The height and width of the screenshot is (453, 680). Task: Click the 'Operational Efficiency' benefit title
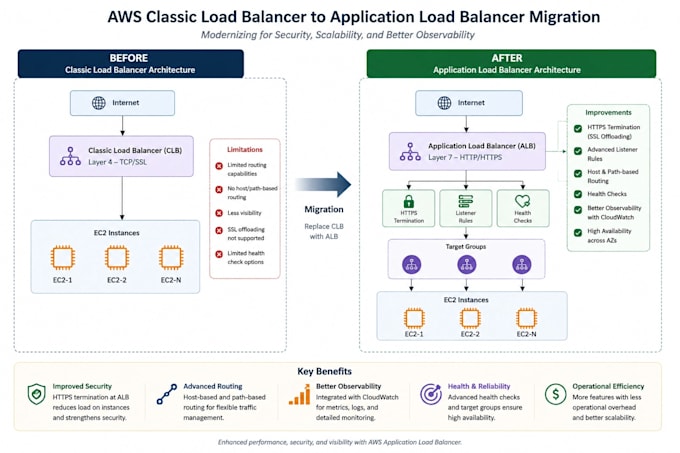click(x=608, y=386)
